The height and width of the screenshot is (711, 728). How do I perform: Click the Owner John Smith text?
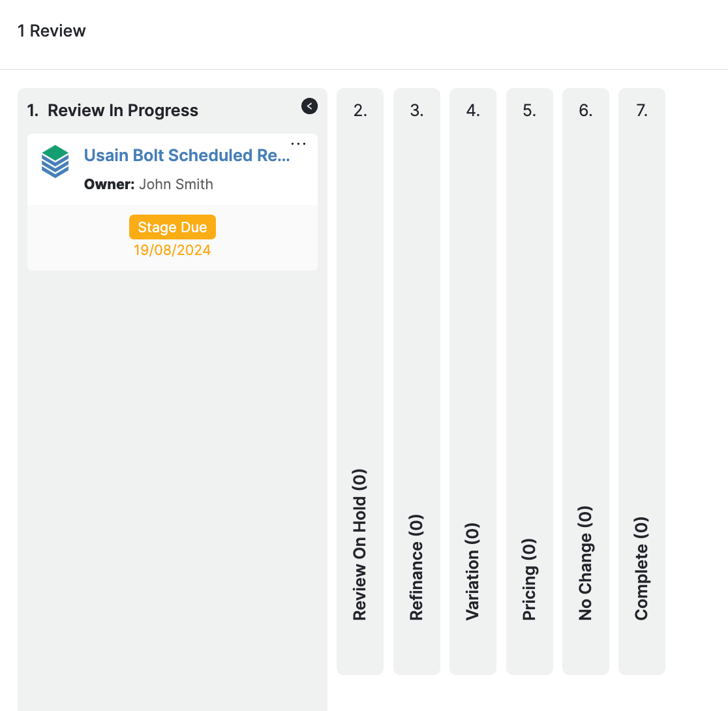point(149,185)
